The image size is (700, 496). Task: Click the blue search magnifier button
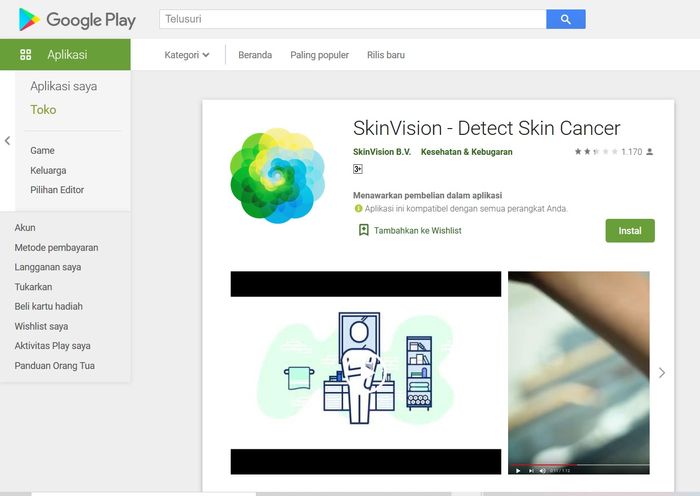pos(566,19)
